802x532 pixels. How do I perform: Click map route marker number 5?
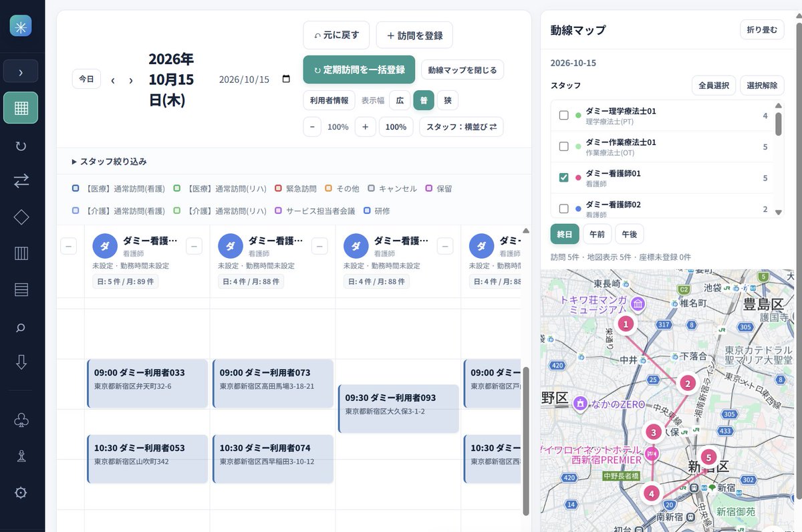[708, 458]
